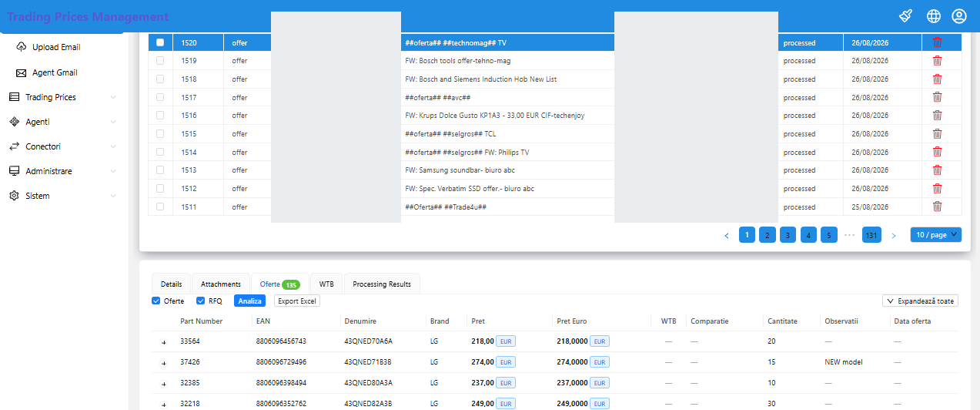
Task: Click the Conectori swap-arrows icon
Action: 13,146
